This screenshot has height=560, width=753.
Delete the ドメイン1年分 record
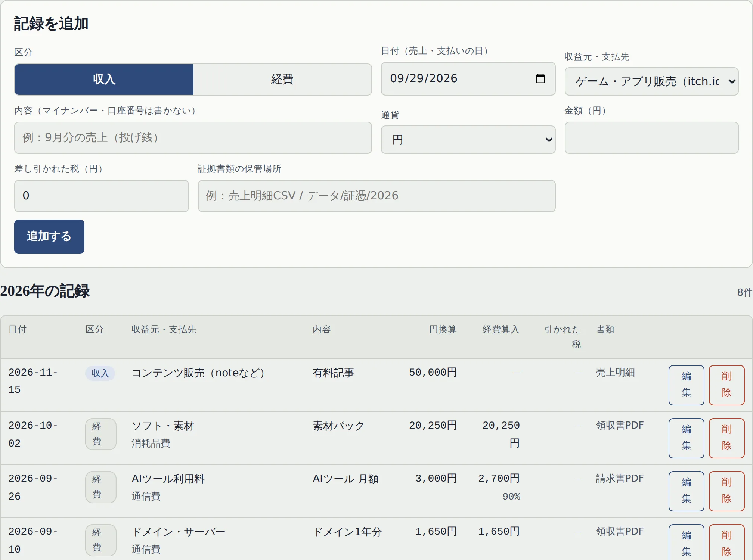click(726, 542)
